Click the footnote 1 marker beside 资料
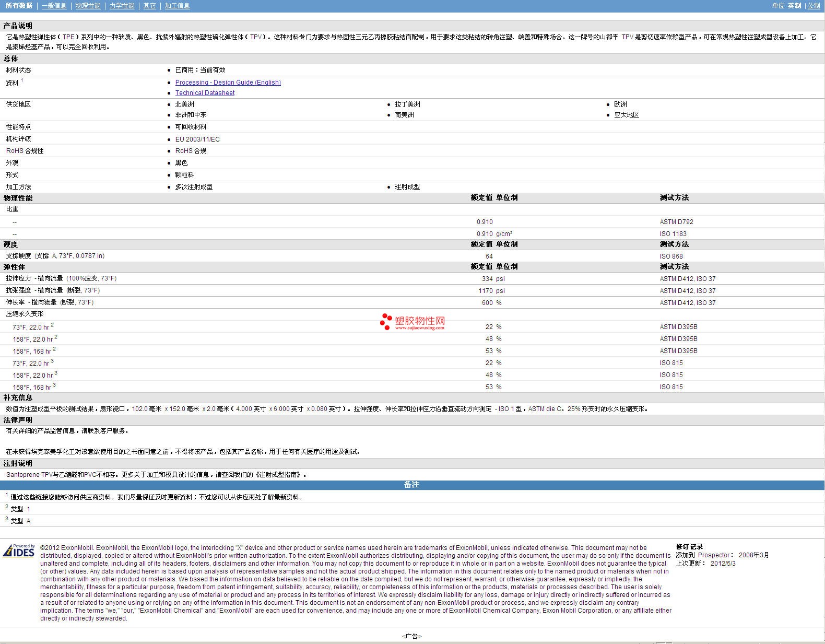825x644 pixels. click(22, 80)
